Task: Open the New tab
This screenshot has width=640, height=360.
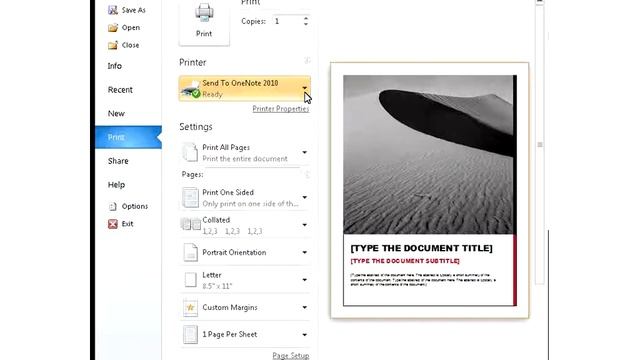Action: 116,113
